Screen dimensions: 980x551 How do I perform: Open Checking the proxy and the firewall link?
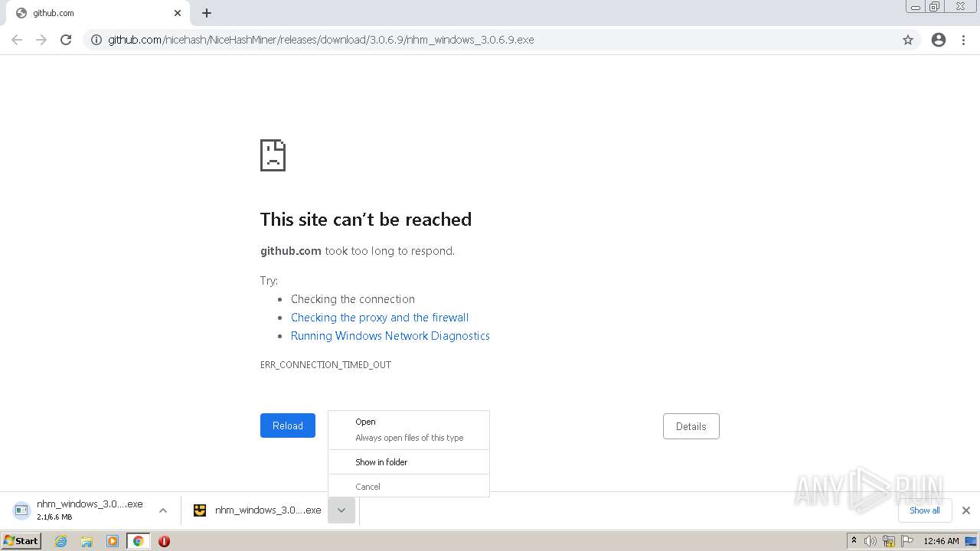pos(380,318)
